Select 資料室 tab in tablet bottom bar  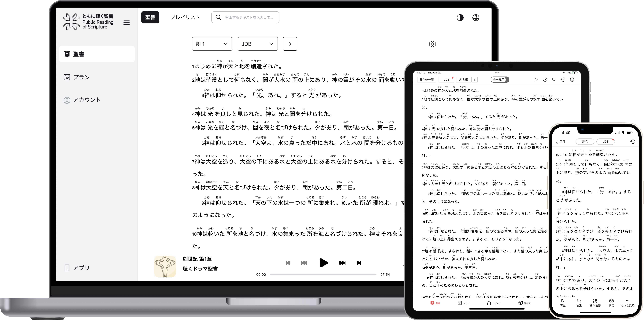524,303
